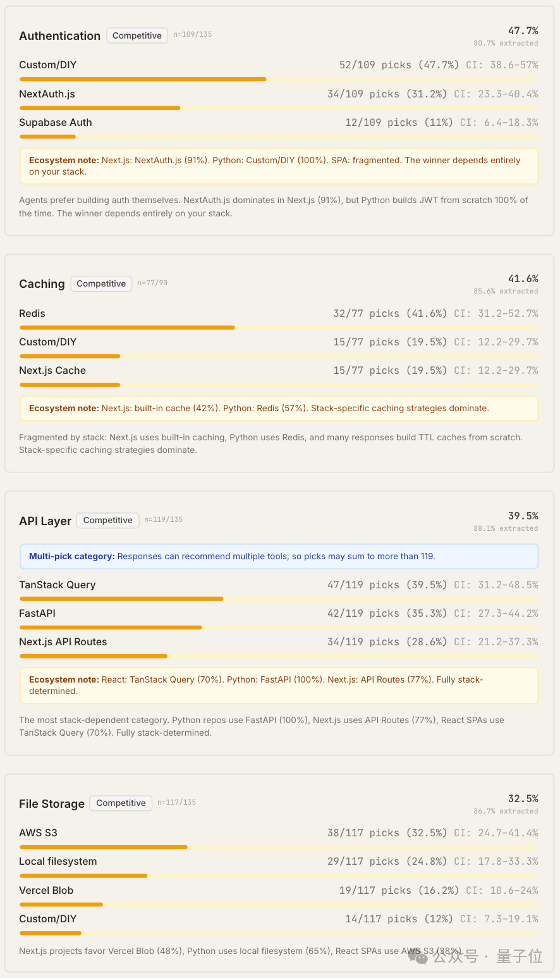This screenshot has height=978, width=560.
Task: Click the Supabase Auth progress bar
Action: 47,137
